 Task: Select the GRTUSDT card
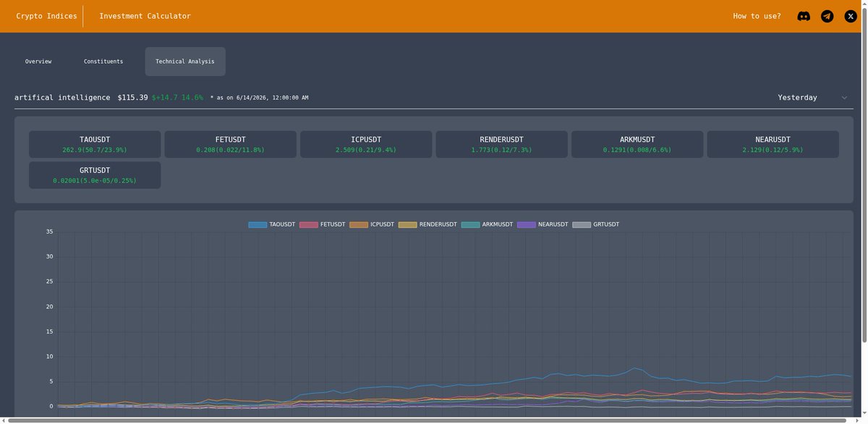(95, 175)
